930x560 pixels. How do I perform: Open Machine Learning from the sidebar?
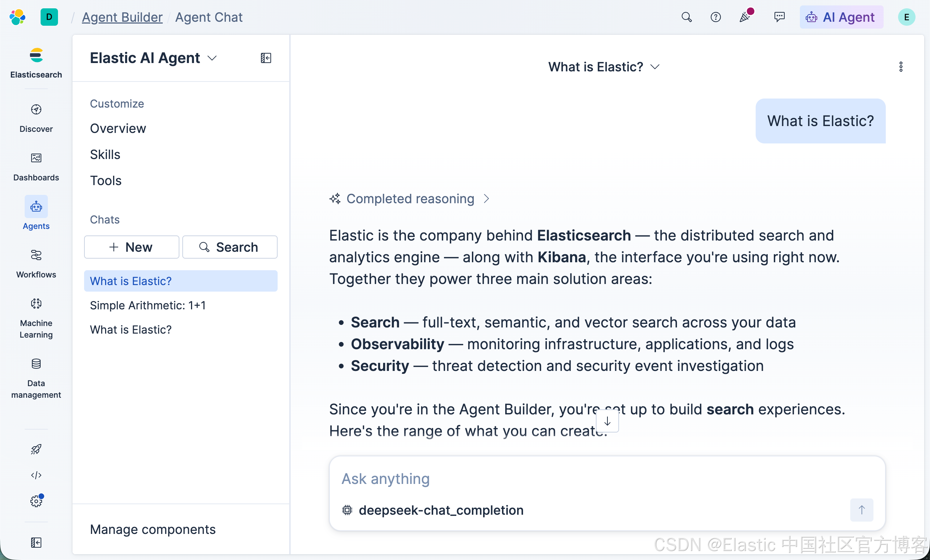pyautogui.click(x=36, y=318)
